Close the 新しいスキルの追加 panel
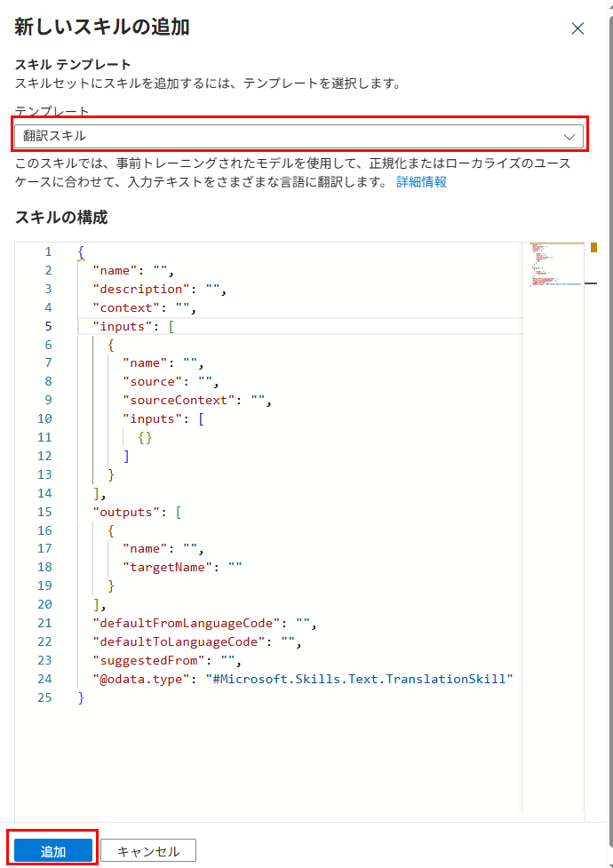 click(577, 28)
